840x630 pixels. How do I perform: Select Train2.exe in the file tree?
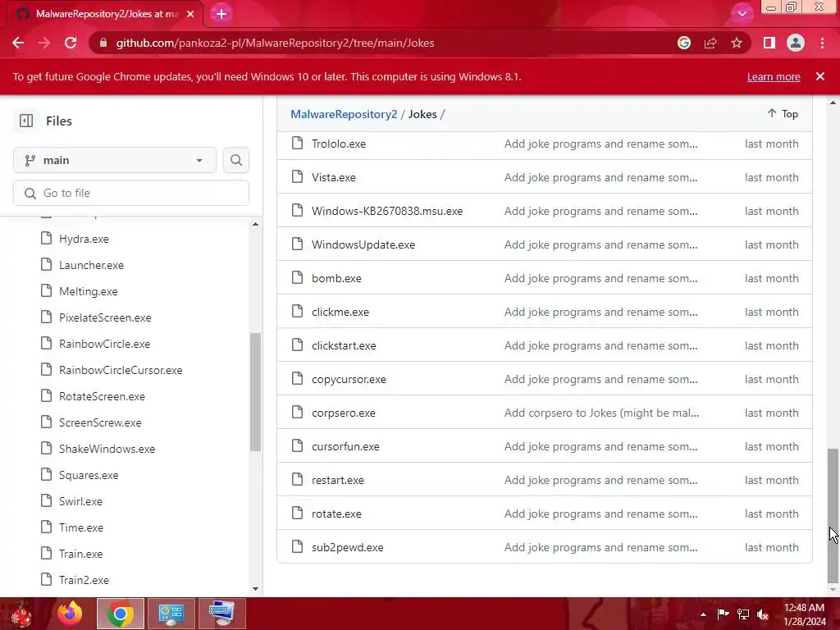(x=84, y=580)
